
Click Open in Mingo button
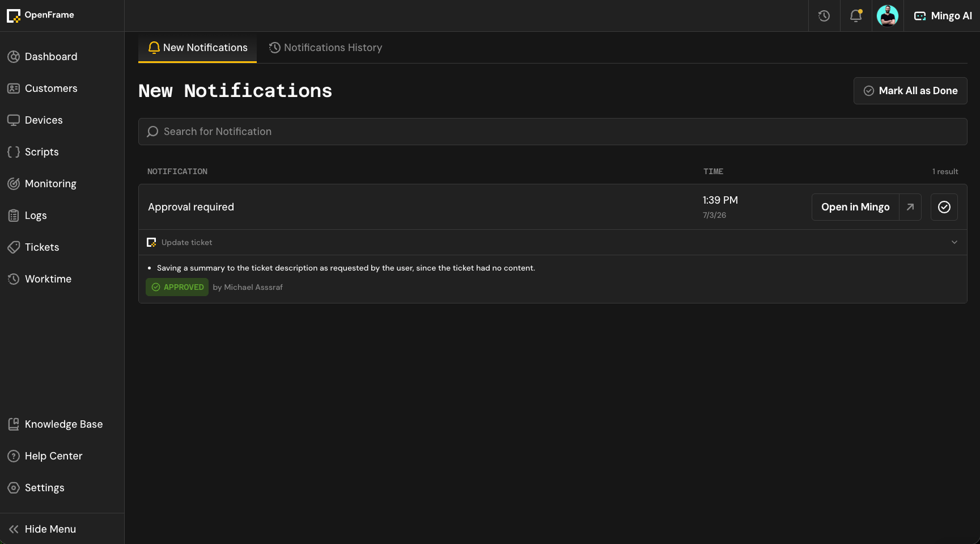pos(855,207)
